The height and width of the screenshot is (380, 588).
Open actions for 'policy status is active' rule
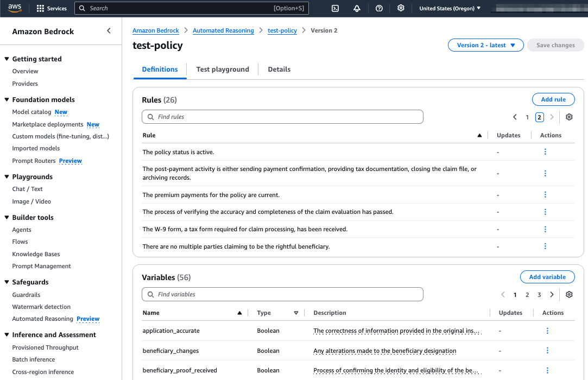(x=545, y=151)
